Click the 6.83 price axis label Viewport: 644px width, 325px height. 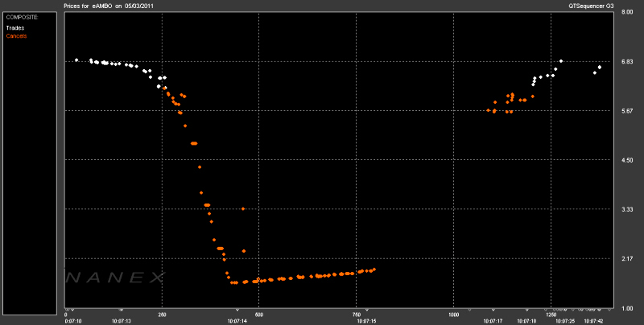point(627,62)
